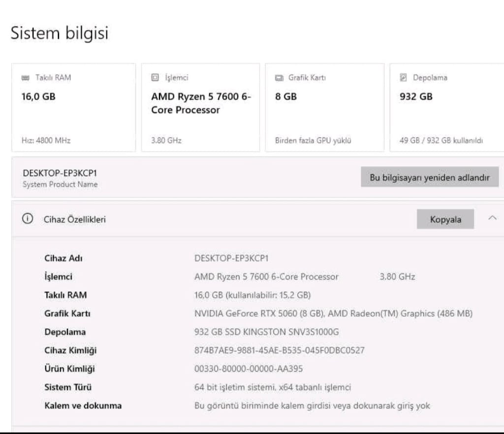
Task: Collapse the Cihaz Özellikleri section chevron
Action: click(492, 218)
